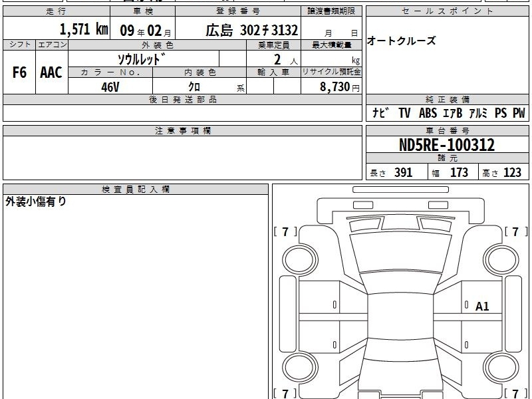Click rear-right tire rating [7]
The width and height of the screenshot is (532, 399).
pos(516,393)
